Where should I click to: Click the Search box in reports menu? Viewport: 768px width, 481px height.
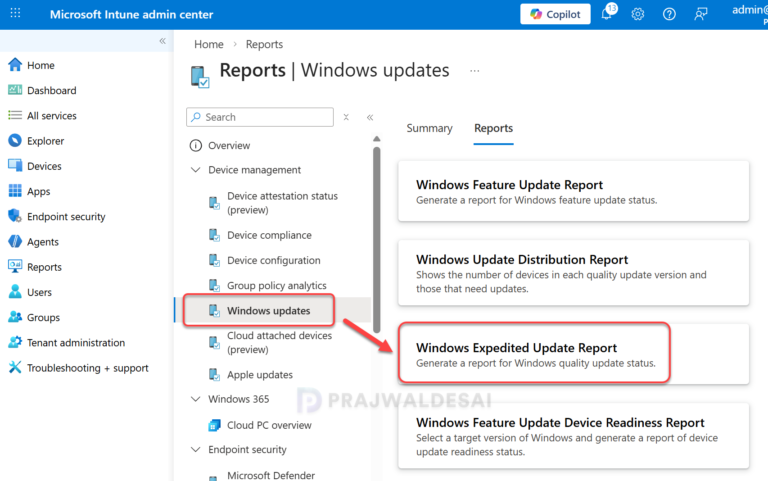tap(260, 117)
